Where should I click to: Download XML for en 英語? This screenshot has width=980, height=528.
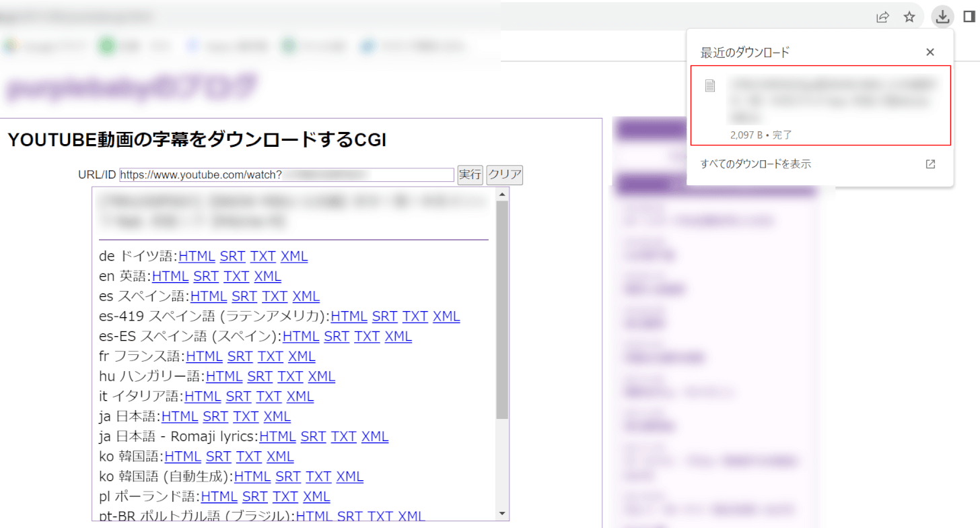point(268,276)
